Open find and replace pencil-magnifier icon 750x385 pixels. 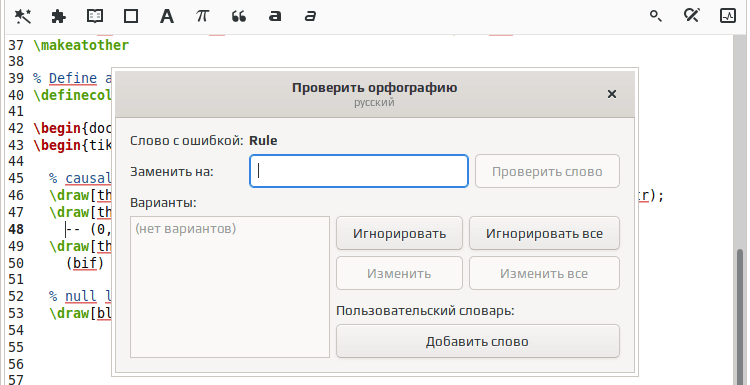(691, 16)
